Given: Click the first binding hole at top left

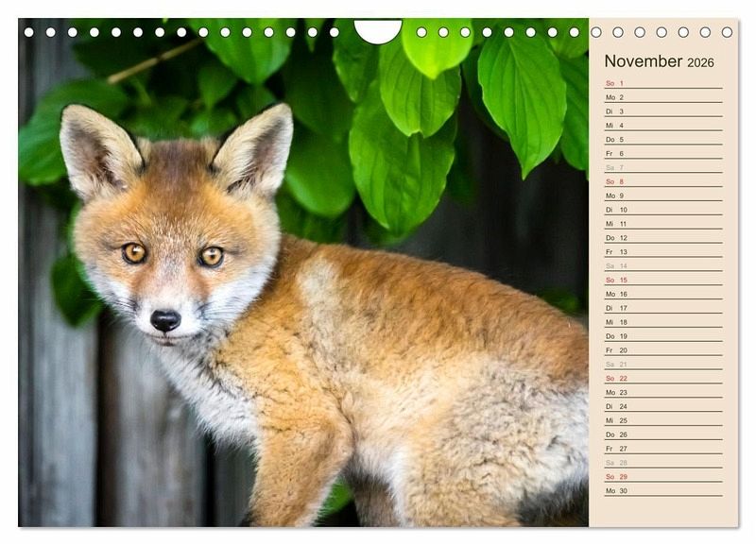Looking at the screenshot, I should pyautogui.click(x=28, y=32).
